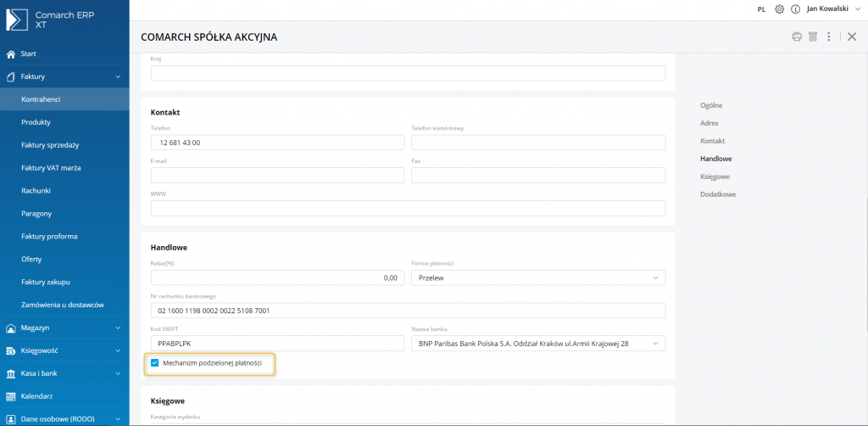This screenshot has width=868, height=426.
Task: Collapse the Faktury menu chevron
Action: (x=117, y=77)
